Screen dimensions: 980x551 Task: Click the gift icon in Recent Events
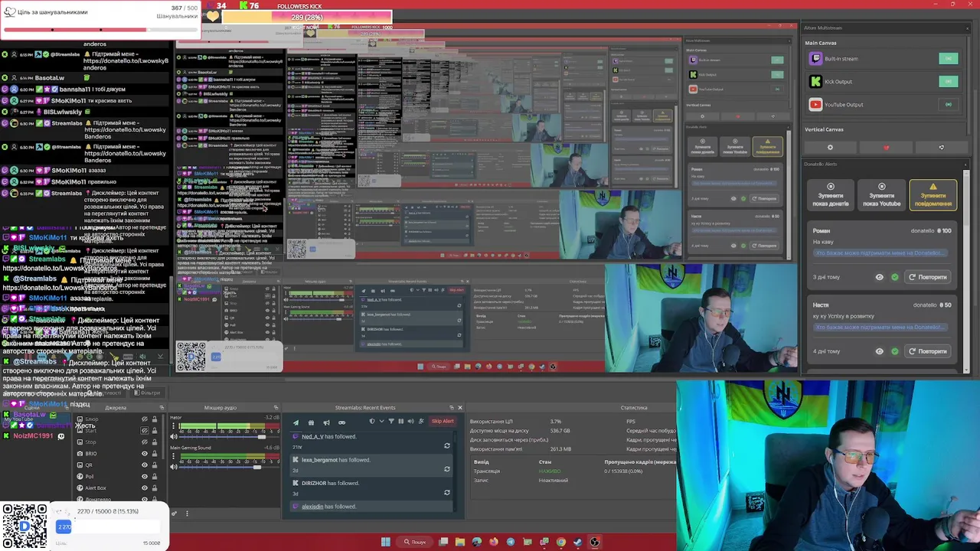point(311,422)
